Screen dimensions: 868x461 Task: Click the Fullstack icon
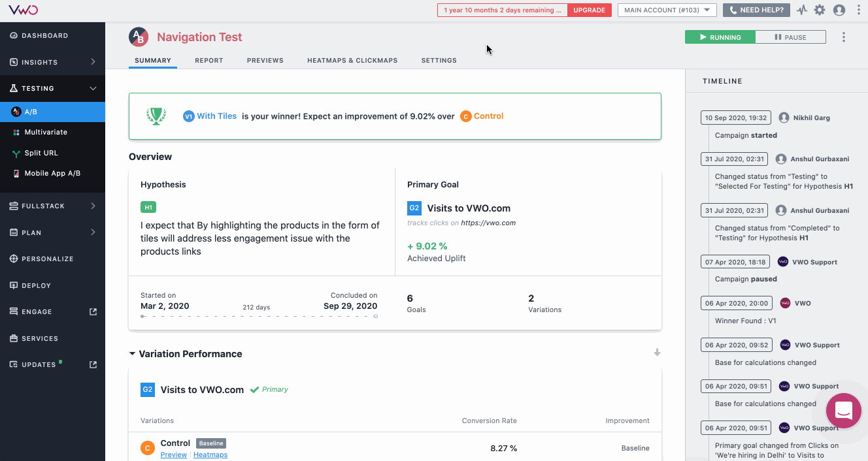point(14,206)
